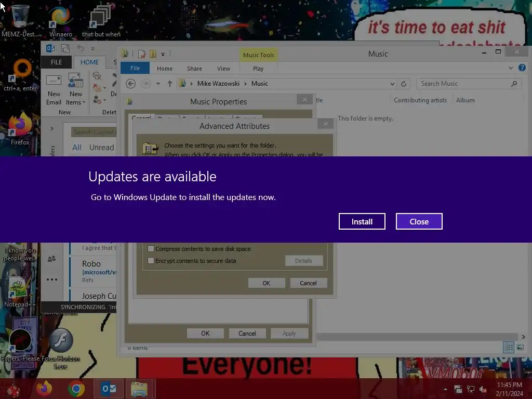The image size is (532, 399).
Task: Launch Firefox from the desktop shortcut
Action: (x=20, y=129)
